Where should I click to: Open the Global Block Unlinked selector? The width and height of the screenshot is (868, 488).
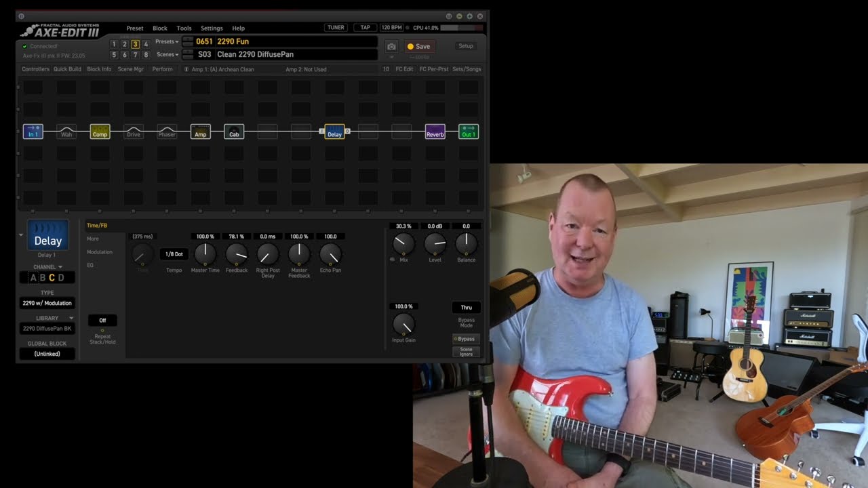47,354
